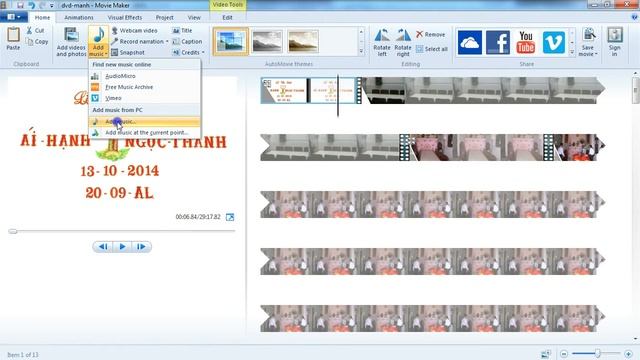The width and height of the screenshot is (640, 360).
Task: Go to previous frame
Action: point(103,247)
